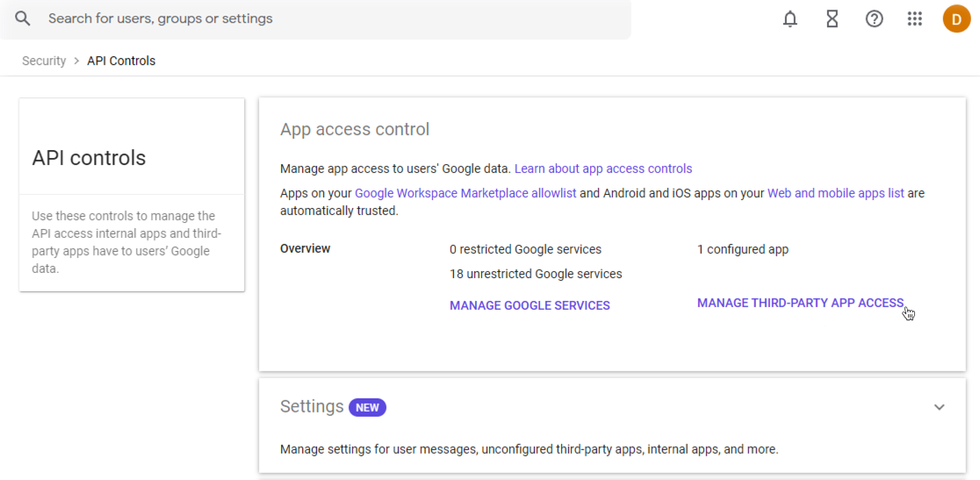Screen dimensions: 980x480
Task: Click Manage Third-Party App Access
Action: [x=801, y=303]
